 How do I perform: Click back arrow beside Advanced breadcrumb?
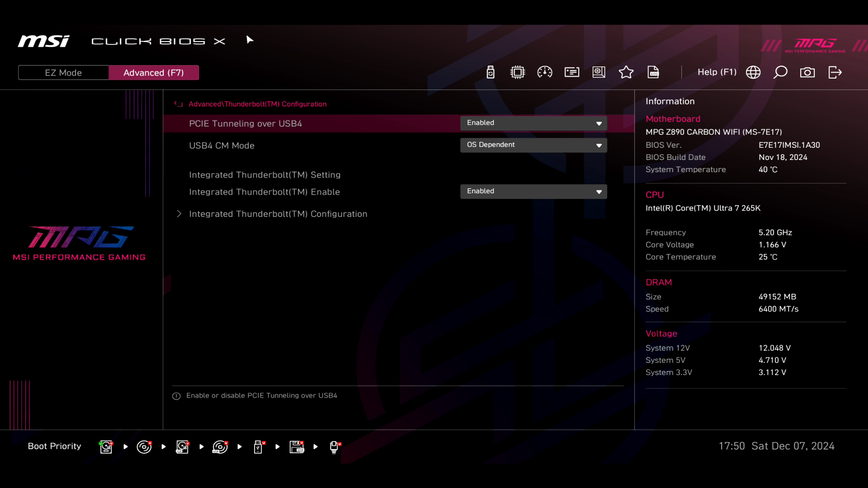(179, 104)
